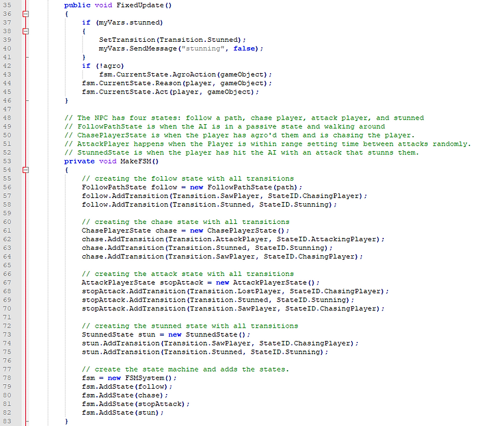The height and width of the screenshot is (426, 504).
Task: Click comment 'creating the attack state with all transitions'
Action: tap(188, 274)
